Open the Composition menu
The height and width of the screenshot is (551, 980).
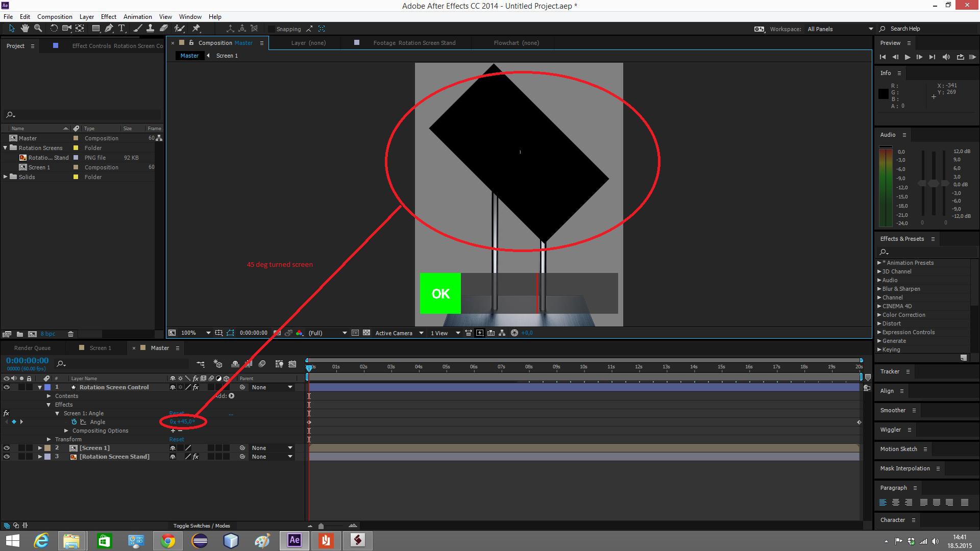(55, 16)
